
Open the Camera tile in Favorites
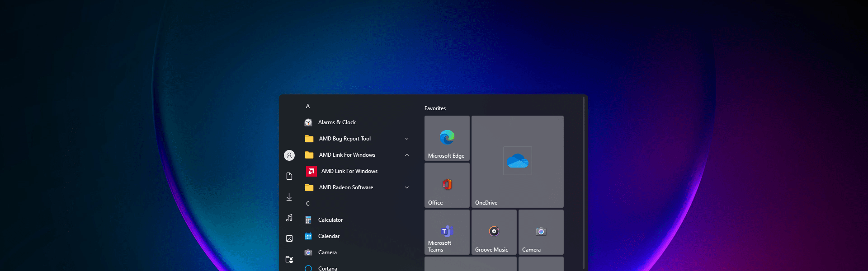click(x=541, y=232)
